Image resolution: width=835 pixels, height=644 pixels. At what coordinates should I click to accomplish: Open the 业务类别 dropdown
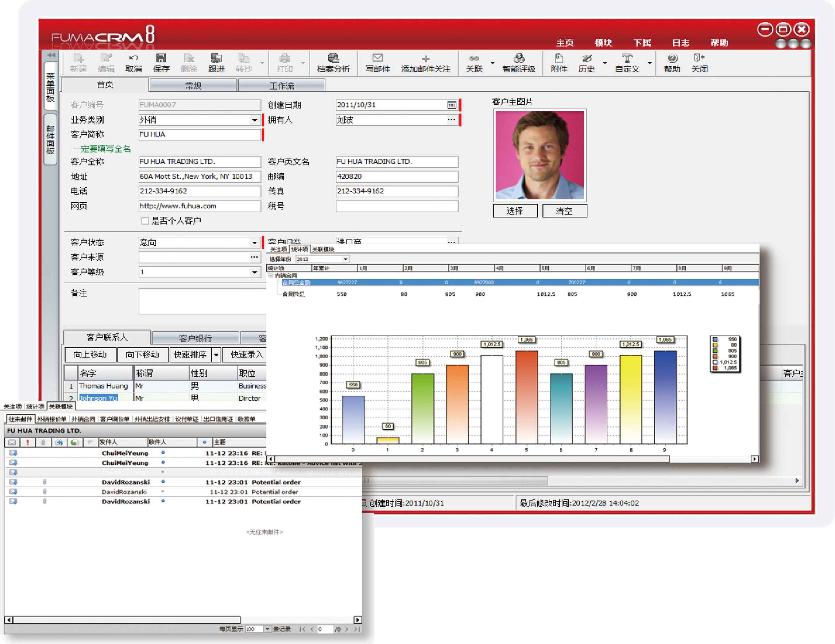[254, 120]
